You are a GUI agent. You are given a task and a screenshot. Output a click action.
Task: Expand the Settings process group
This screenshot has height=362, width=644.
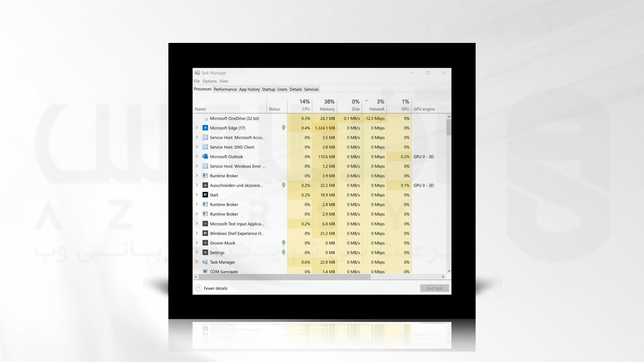click(x=197, y=252)
